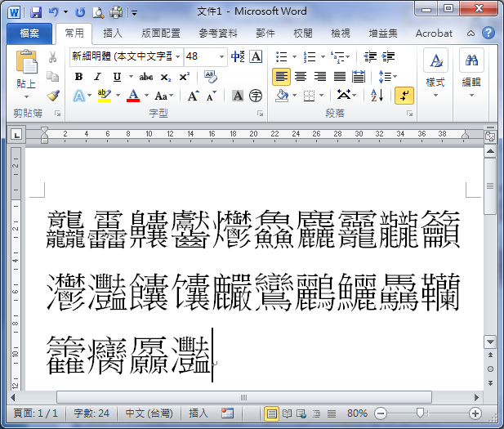Click the macro recording icon in status bar
Viewport: 504px width, 429px height.
[227, 413]
